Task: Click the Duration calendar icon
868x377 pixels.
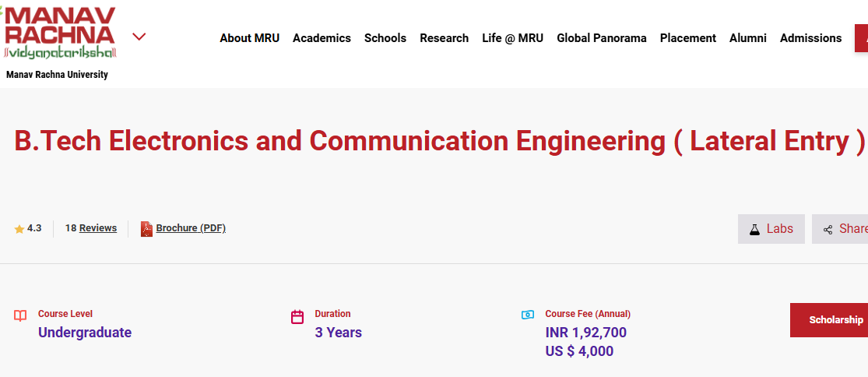Action: [x=297, y=316]
